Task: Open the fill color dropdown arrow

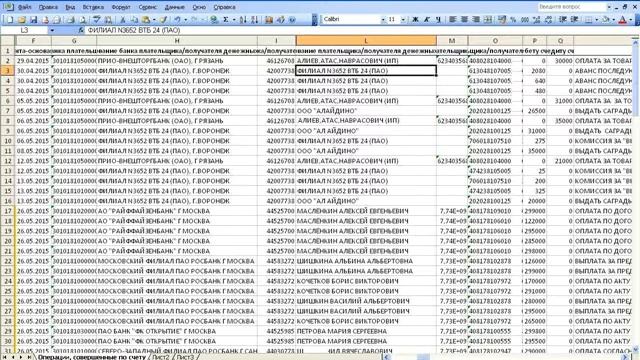Action: [x=613, y=20]
